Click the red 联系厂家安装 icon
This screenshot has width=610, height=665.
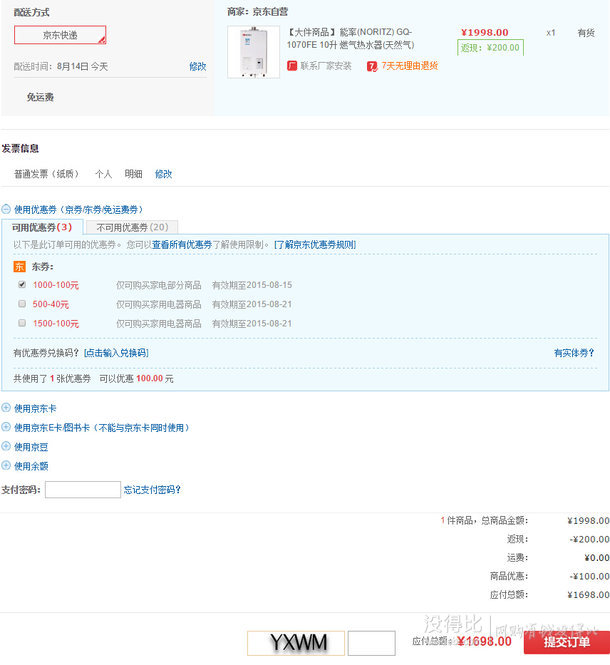(292, 66)
